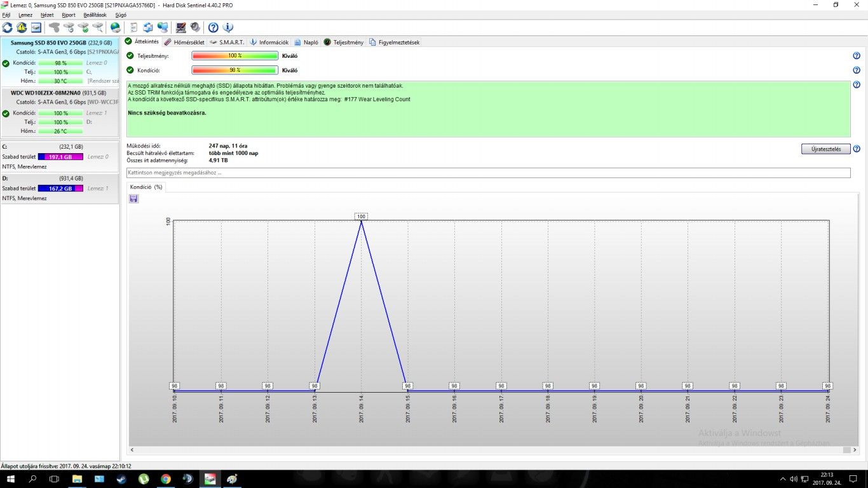Select the WDC WD10EZEX-08M2NA0 disk
Viewport: 868px width, 488px height.
(60, 112)
